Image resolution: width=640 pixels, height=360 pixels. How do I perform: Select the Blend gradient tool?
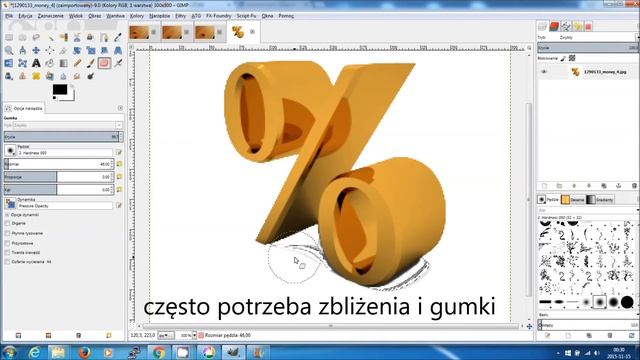(64, 63)
